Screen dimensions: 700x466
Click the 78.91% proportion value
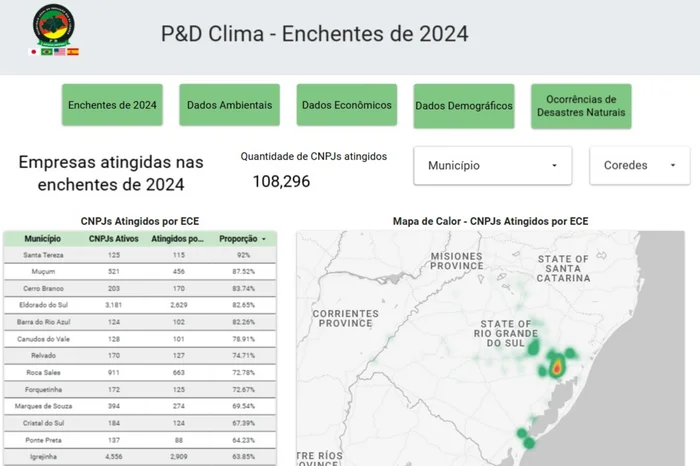coord(243,339)
